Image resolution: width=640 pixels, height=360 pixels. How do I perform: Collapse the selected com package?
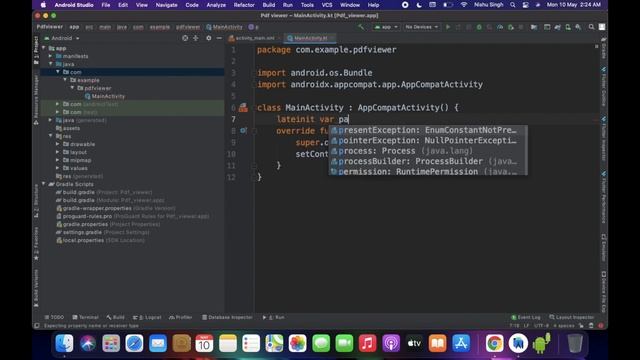[58, 72]
